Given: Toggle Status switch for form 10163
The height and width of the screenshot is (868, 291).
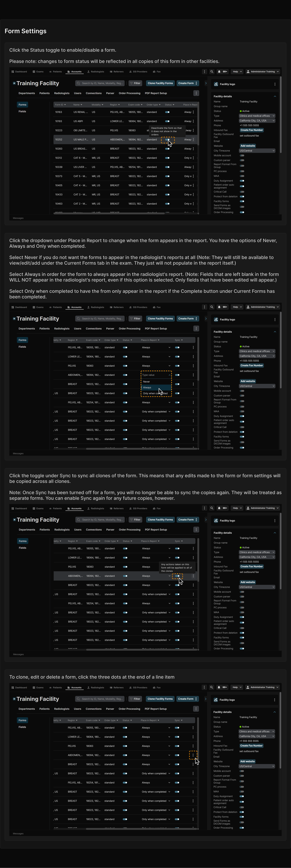Looking at the screenshot, I should [167, 112].
